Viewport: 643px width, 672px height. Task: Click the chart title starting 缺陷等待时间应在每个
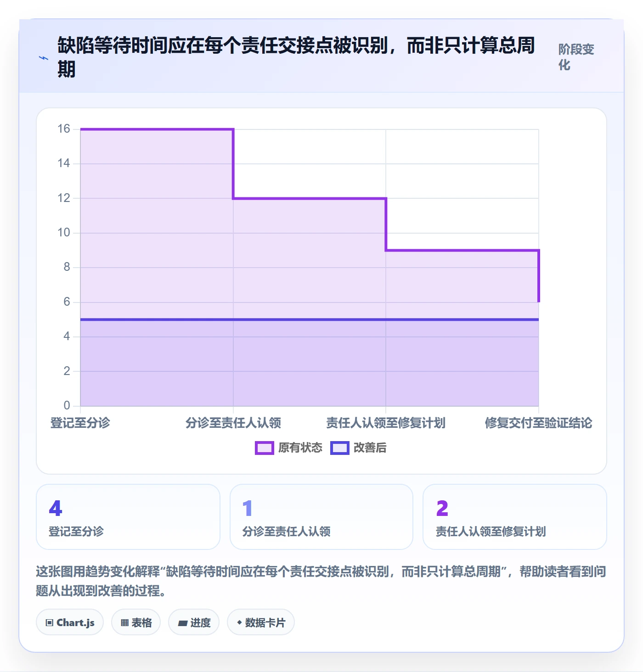coord(296,57)
